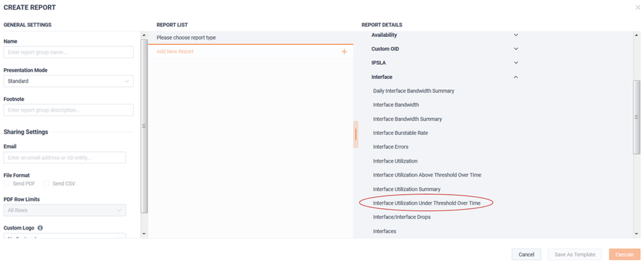The image size is (644, 263).
Task: Expand the Custom OID category
Action: [516, 49]
